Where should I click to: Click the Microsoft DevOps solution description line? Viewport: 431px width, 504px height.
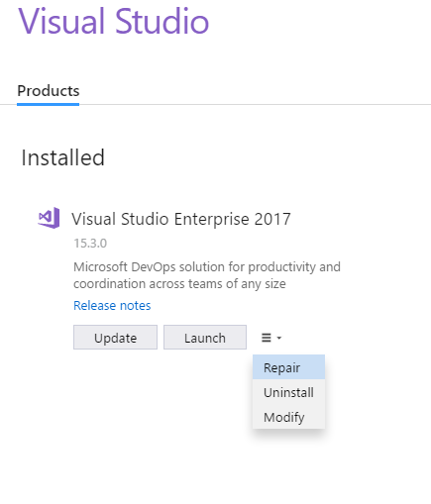(207, 266)
